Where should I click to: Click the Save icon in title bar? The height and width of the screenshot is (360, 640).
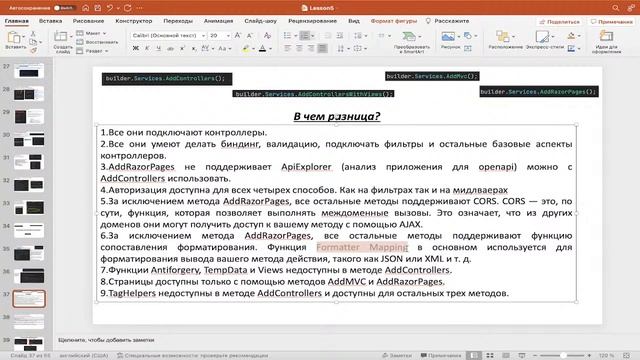click(x=98, y=8)
